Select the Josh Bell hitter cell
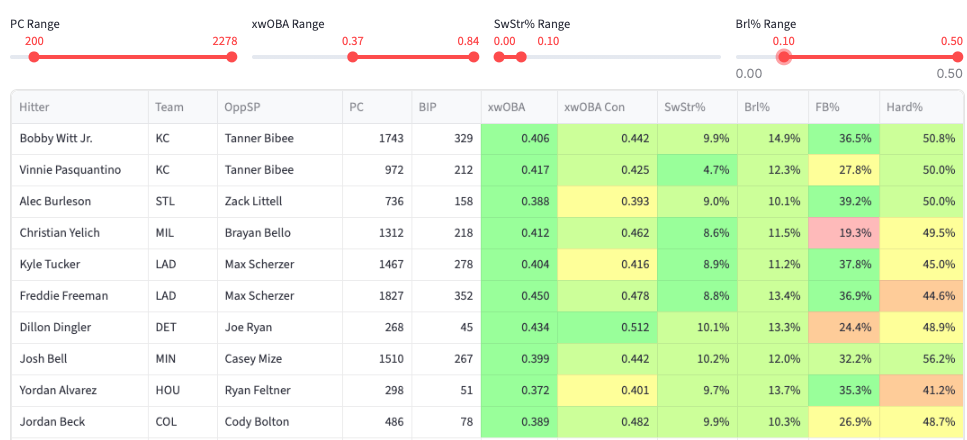The height and width of the screenshot is (440, 967). coord(80,359)
